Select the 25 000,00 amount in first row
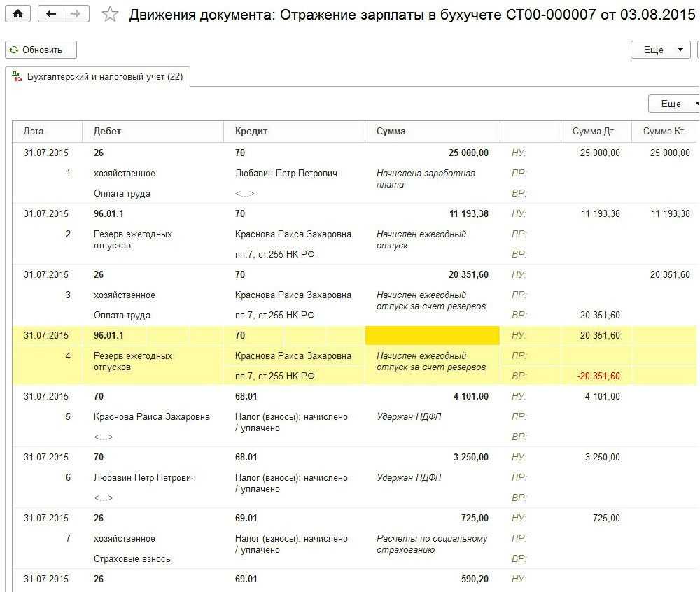The width and height of the screenshot is (700, 592). pos(468,153)
